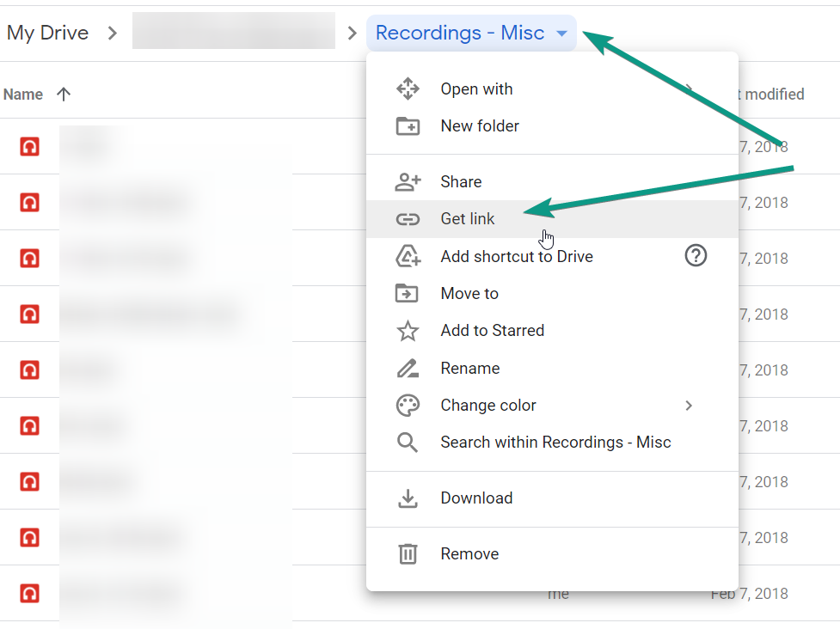
Task: Toggle Name column sort direction arrow
Action: pyautogui.click(x=63, y=95)
